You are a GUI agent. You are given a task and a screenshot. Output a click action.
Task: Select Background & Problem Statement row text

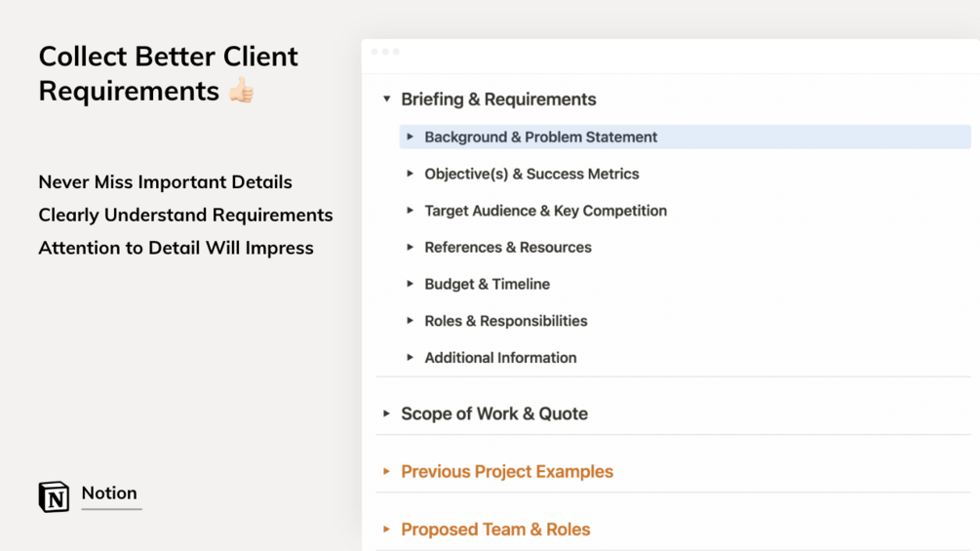[x=540, y=138]
